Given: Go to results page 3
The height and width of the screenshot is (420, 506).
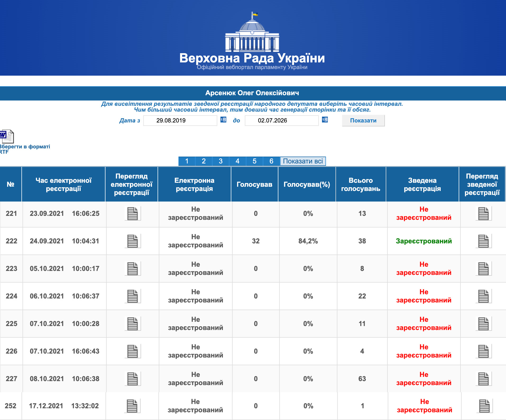Looking at the screenshot, I should (x=221, y=161).
